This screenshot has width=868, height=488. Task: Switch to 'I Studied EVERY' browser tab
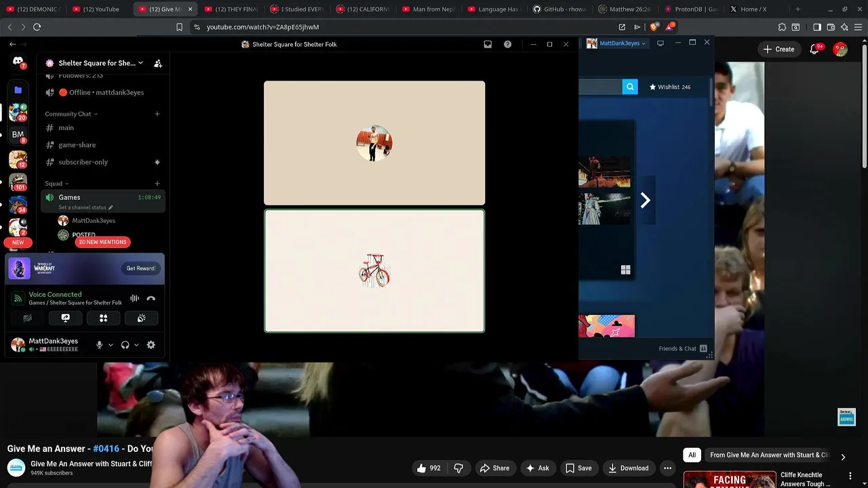pyautogui.click(x=297, y=9)
